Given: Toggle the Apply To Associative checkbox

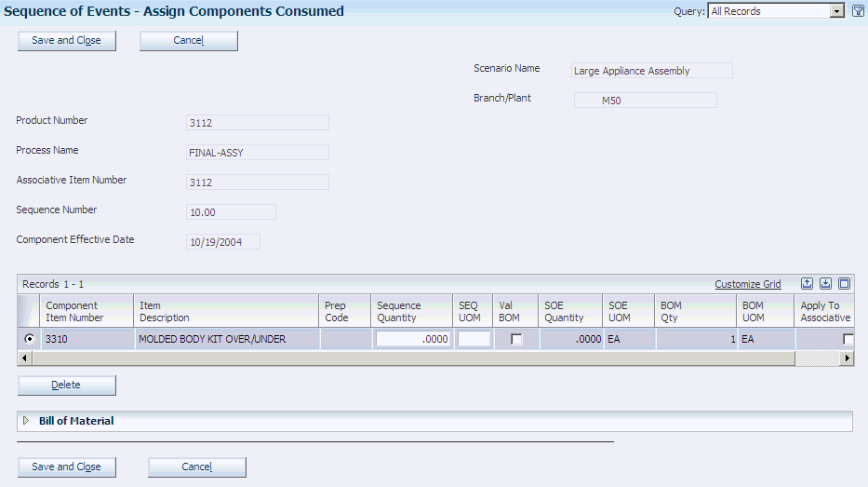Looking at the screenshot, I should point(848,339).
